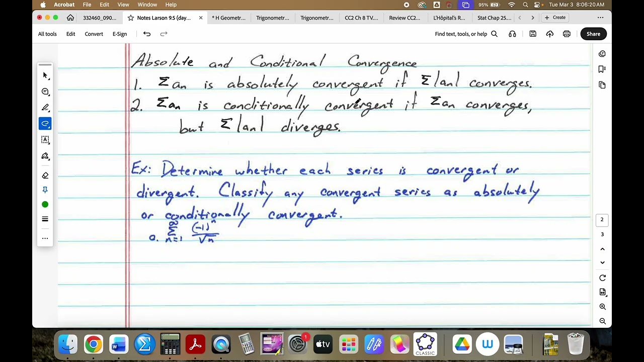Click current page number 2 box
Viewport: 644px width, 362px height.
(602, 220)
